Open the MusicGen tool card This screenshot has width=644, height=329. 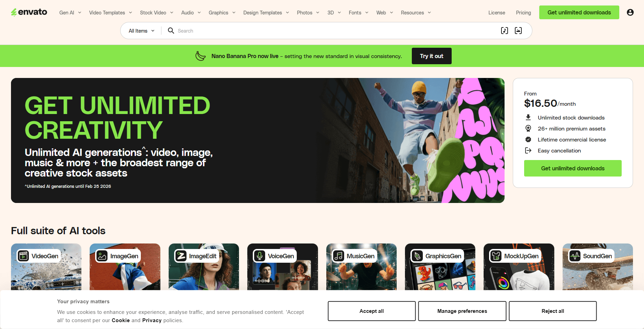pos(361,267)
